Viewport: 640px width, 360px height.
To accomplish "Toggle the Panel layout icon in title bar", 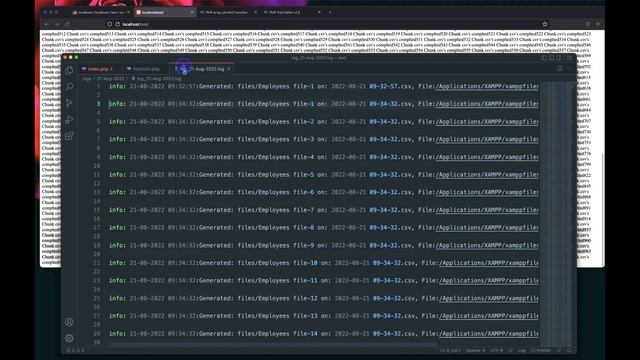I will pyautogui.click(x=551, y=58).
